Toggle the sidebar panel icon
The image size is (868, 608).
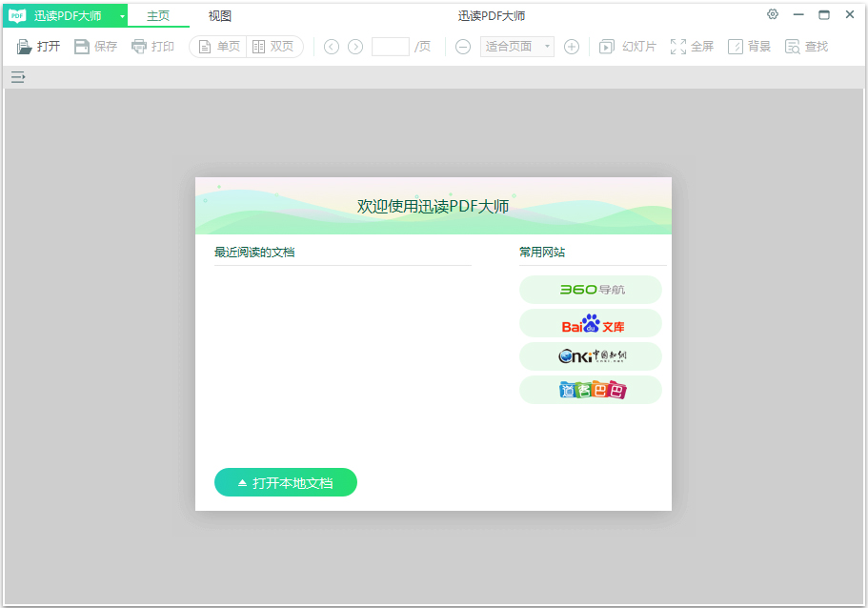[18, 77]
